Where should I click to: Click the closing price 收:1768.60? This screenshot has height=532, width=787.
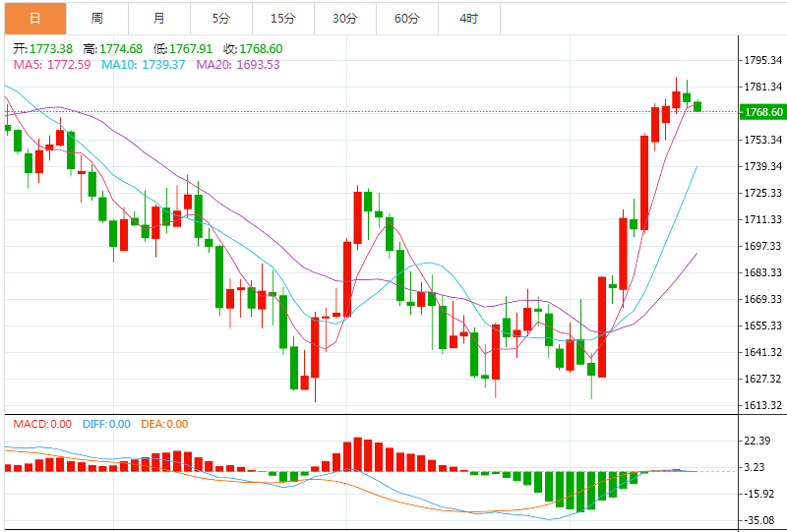coord(253,49)
